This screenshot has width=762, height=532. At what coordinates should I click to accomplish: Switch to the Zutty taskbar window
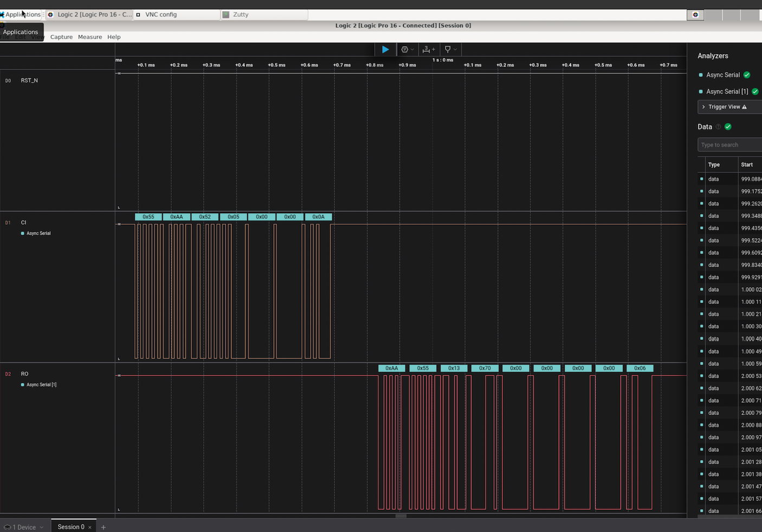[x=264, y=15]
